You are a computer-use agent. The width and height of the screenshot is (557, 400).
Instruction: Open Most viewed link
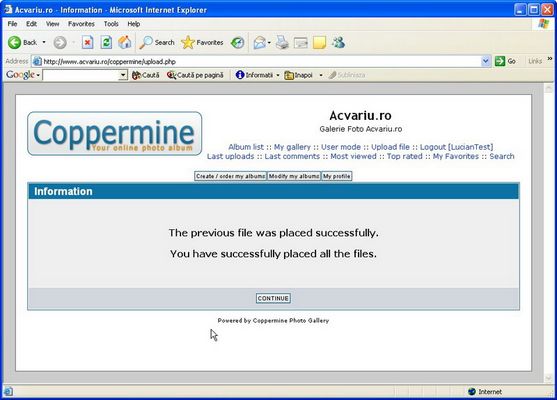click(353, 156)
